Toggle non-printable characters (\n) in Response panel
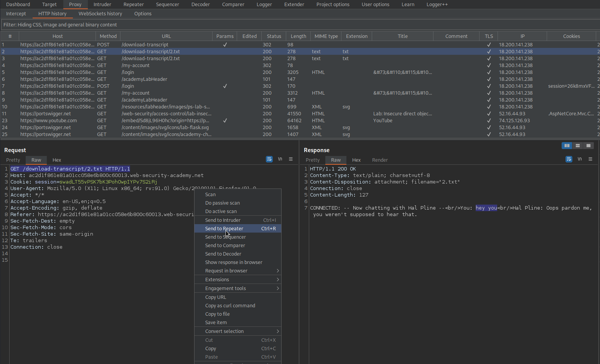Screen dimensions: 600x364 point(580,159)
